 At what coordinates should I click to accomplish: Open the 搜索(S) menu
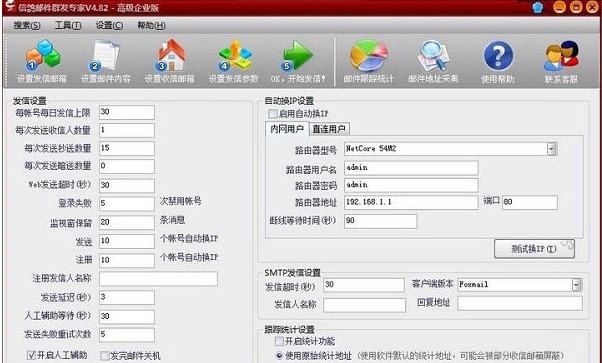coord(26,26)
